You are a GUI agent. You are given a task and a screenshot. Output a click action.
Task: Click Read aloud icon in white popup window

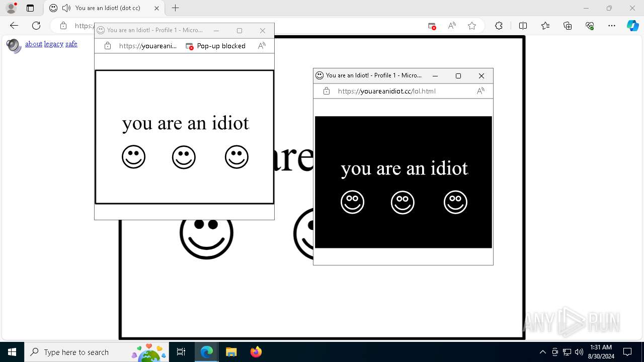coord(262,46)
